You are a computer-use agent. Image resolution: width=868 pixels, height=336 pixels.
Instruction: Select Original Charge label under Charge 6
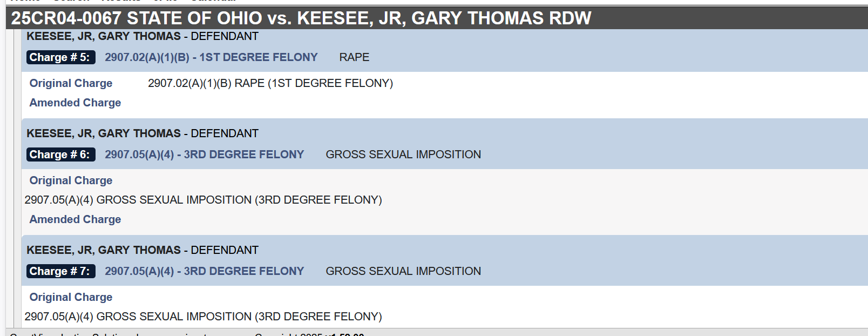pyautogui.click(x=71, y=180)
